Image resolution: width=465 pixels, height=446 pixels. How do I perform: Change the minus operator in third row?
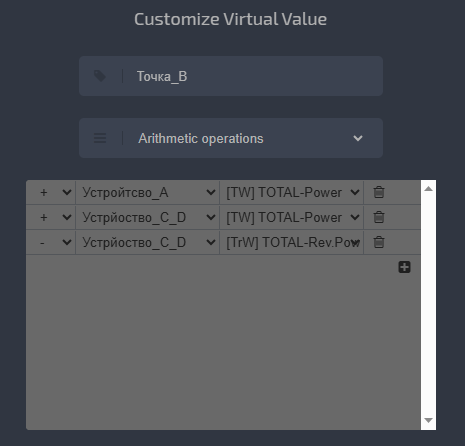click(x=51, y=242)
